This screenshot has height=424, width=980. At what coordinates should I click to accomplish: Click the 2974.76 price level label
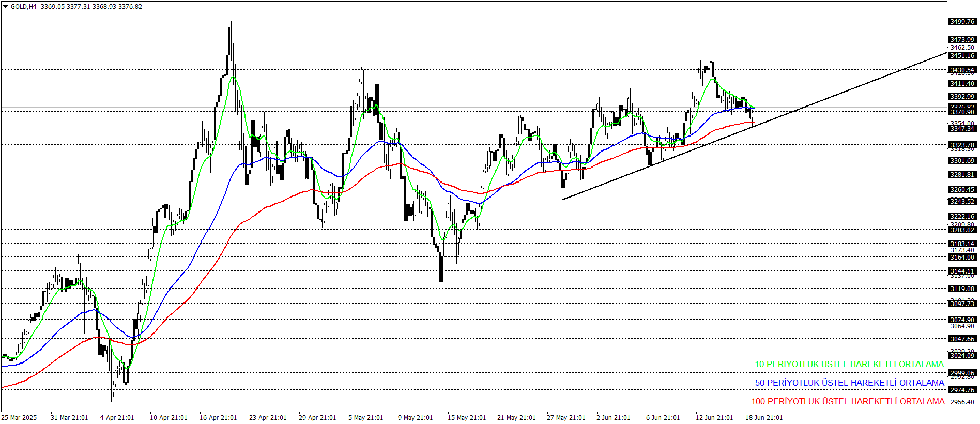pyautogui.click(x=962, y=390)
